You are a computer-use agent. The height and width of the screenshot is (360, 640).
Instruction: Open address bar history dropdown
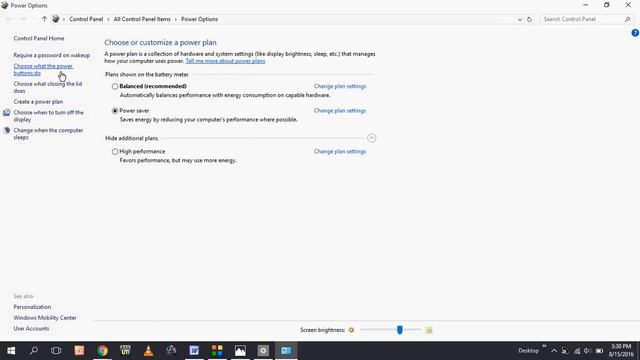520,19
